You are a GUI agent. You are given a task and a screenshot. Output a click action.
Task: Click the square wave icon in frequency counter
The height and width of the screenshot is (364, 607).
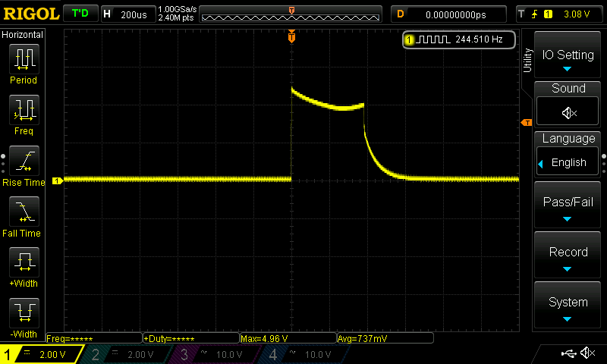433,39
